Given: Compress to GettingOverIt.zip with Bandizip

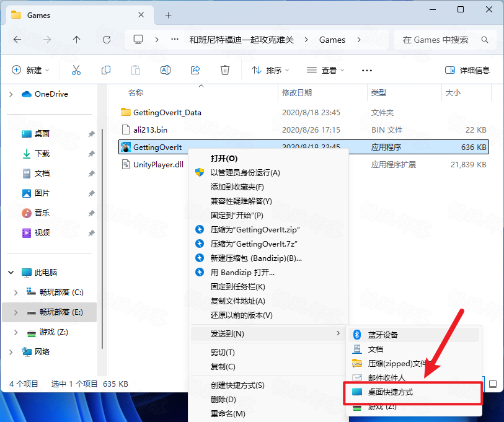Looking at the screenshot, I should coord(268,229).
